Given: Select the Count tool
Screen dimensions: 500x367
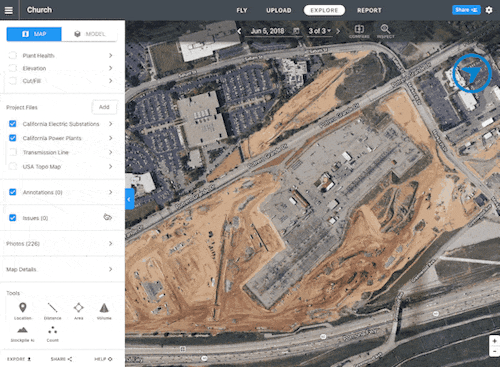Looking at the screenshot, I should pyautogui.click(x=52, y=334).
